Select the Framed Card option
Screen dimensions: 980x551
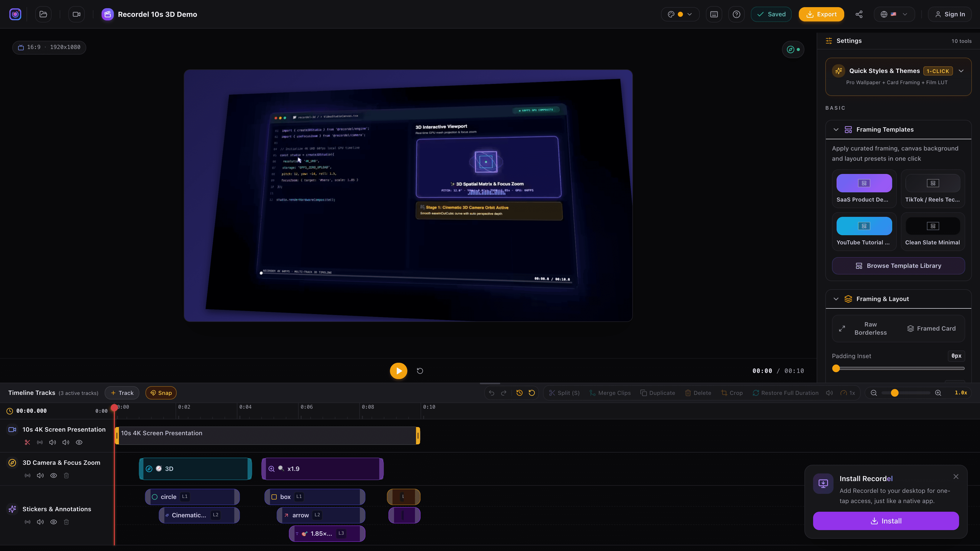(x=931, y=329)
